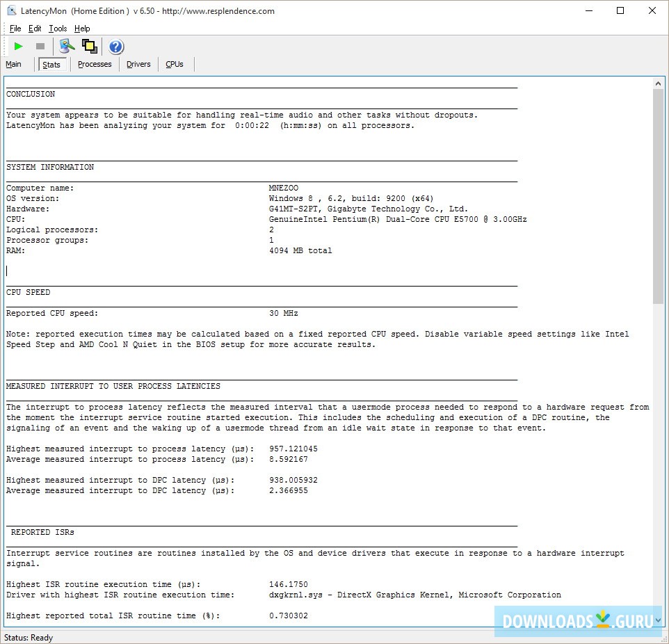Viewport: 669px width, 644px height.
Task: Click MEASURED INTERRUPT TO USER PROCESS LATENCIES heading
Action: tap(113, 386)
